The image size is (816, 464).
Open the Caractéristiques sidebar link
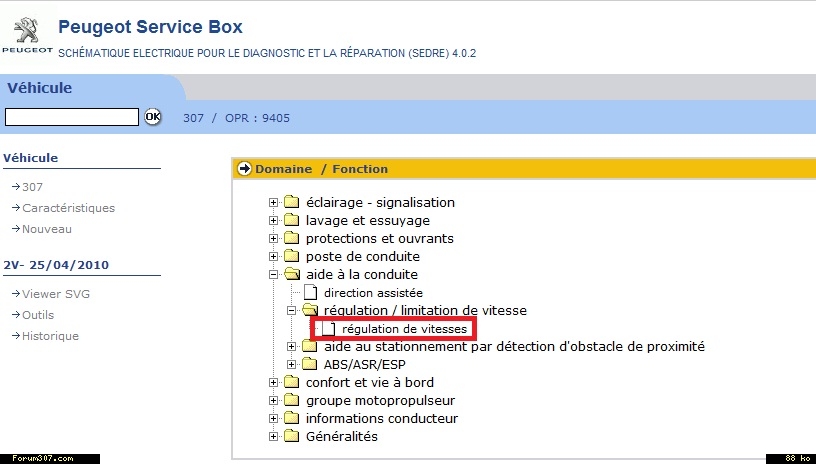coord(68,208)
